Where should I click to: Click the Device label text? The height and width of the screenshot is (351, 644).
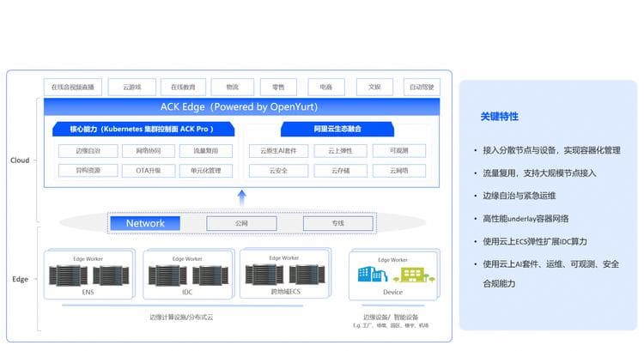[x=392, y=293]
